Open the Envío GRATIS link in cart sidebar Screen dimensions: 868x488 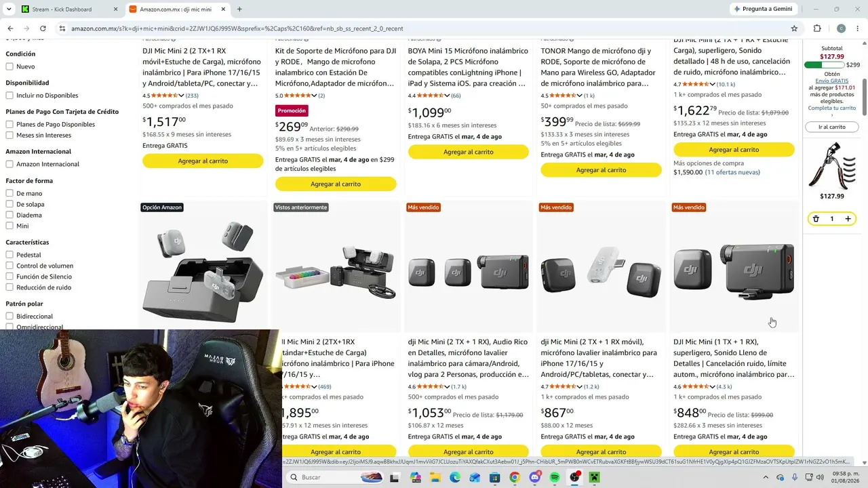[832, 81]
